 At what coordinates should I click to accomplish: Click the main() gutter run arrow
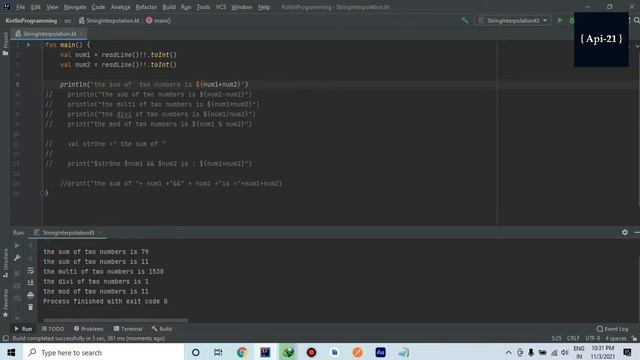[x=29, y=45]
